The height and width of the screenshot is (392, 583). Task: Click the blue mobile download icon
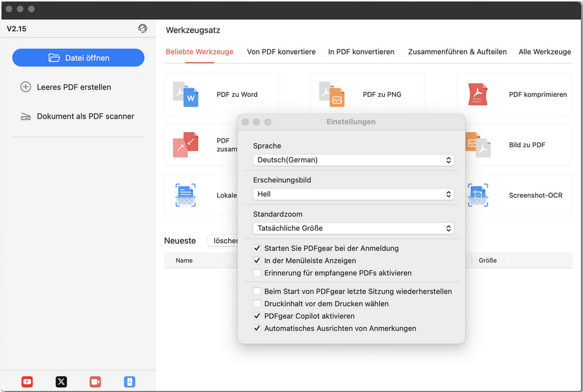pos(129,381)
